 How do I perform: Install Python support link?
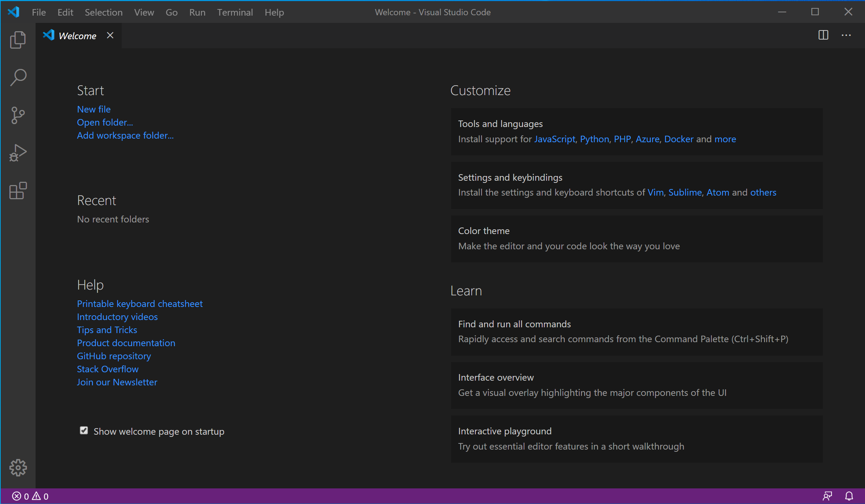pyautogui.click(x=594, y=139)
